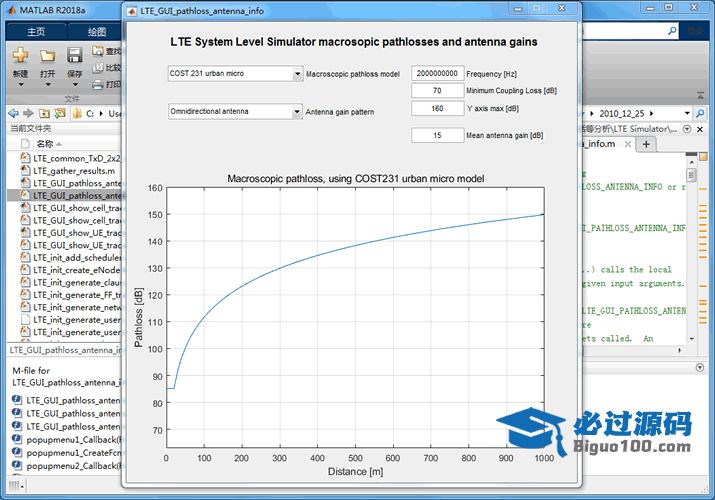Click the figure window's MATLAB icon
This screenshot has height=500, width=715.
[132, 11]
